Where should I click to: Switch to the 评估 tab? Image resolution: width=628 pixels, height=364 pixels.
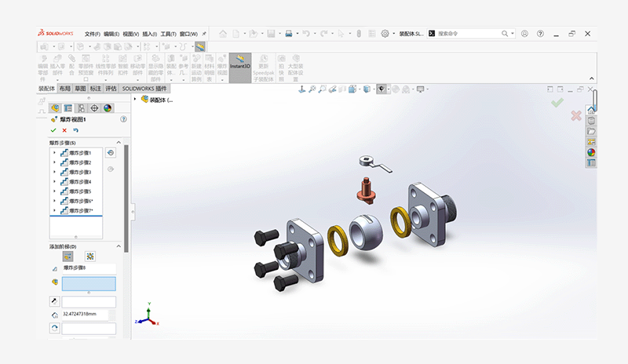(111, 89)
